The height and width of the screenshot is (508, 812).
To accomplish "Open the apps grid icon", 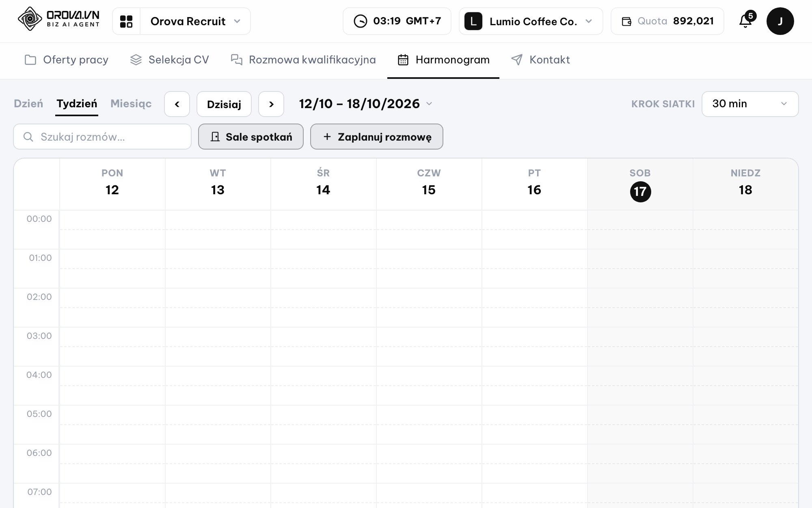I will (126, 21).
